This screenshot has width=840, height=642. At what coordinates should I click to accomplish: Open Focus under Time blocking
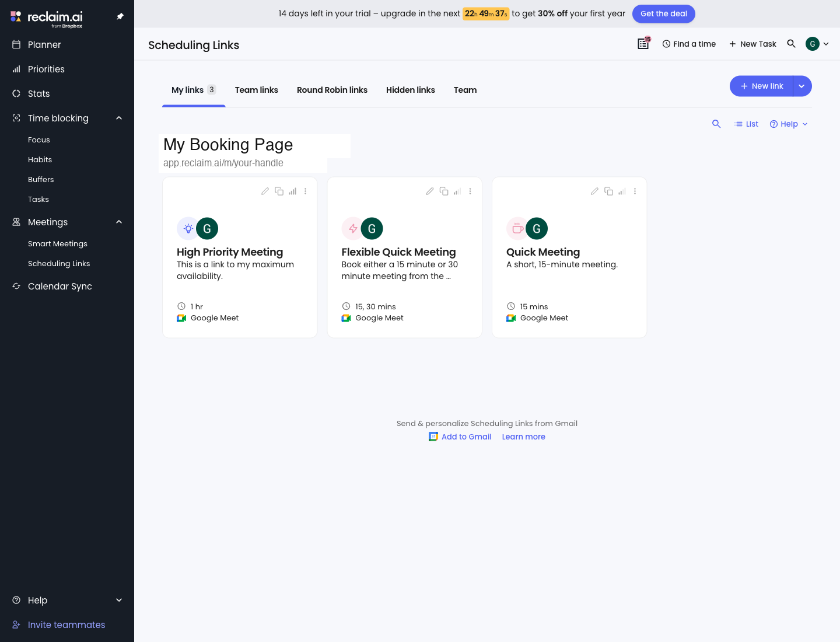39,139
